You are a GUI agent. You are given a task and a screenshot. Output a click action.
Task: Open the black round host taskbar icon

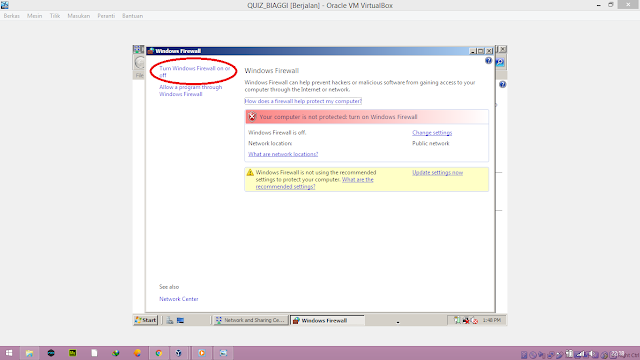(51, 353)
